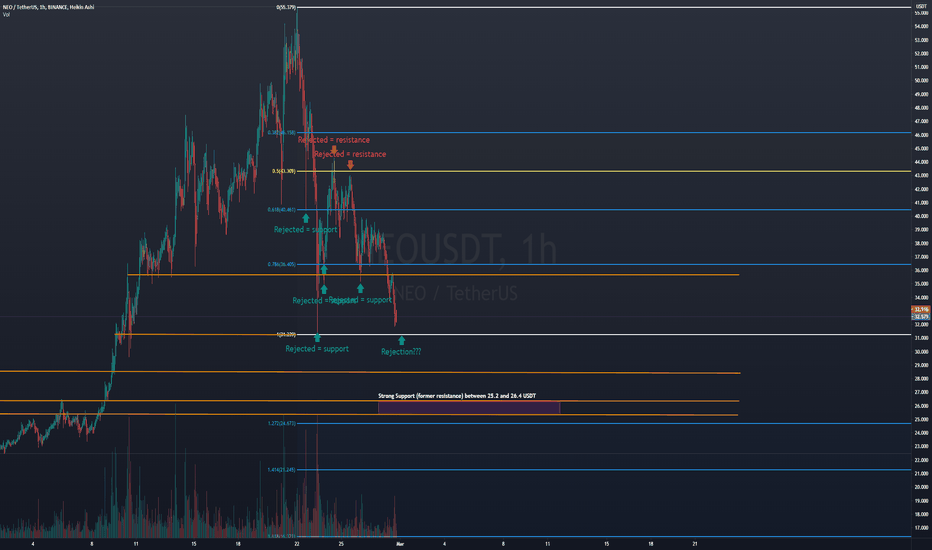Select the 'Rejected = support' text below the 0.618 level

[306, 230]
